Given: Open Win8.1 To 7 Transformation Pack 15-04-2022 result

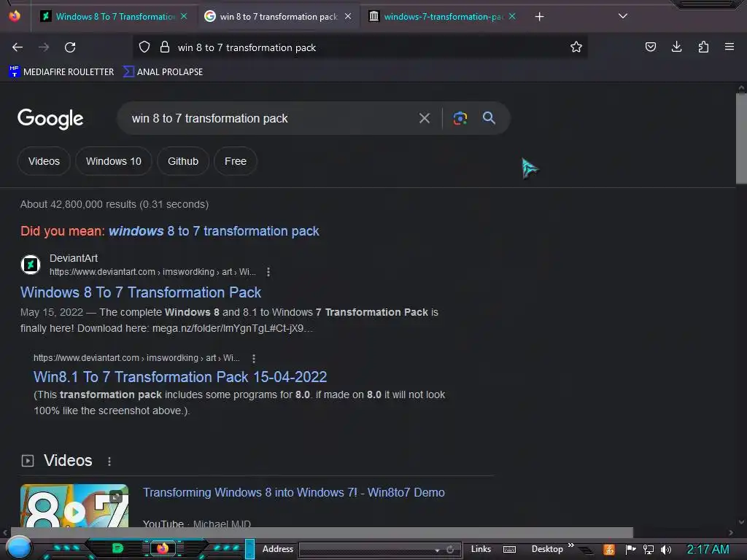Looking at the screenshot, I should 180,377.
